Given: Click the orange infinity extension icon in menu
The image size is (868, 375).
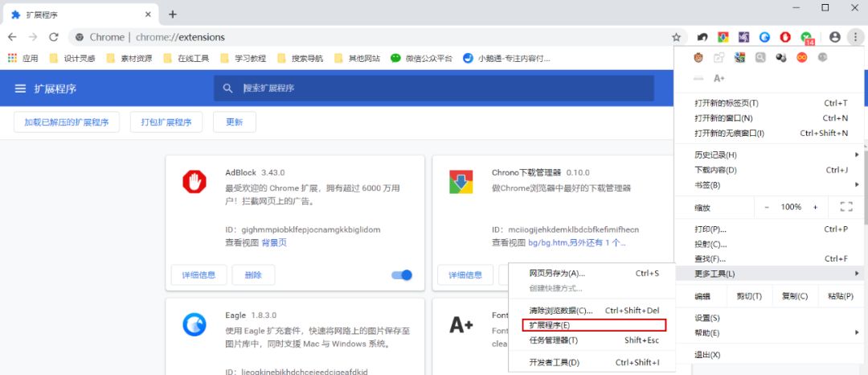Looking at the screenshot, I should pos(801,57).
